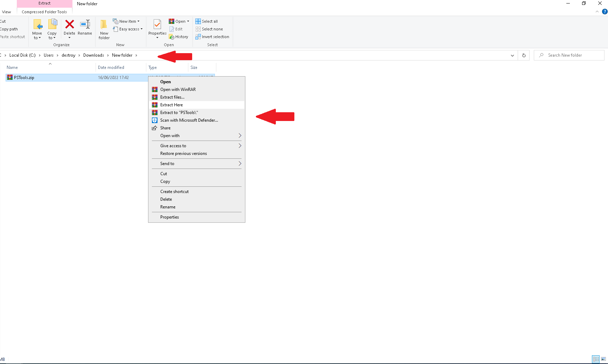Viewport: 608px width, 364px height.
Task: Click the red Delete X icon
Action: click(x=70, y=24)
